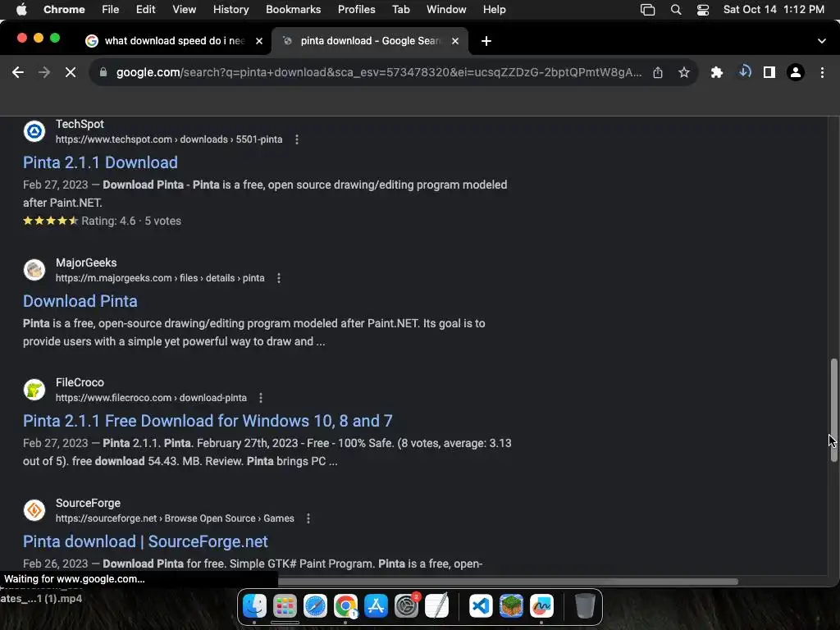Open a new tab with plus button
The height and width of the screenshot is (630, 840).
(x=486, y=41)
